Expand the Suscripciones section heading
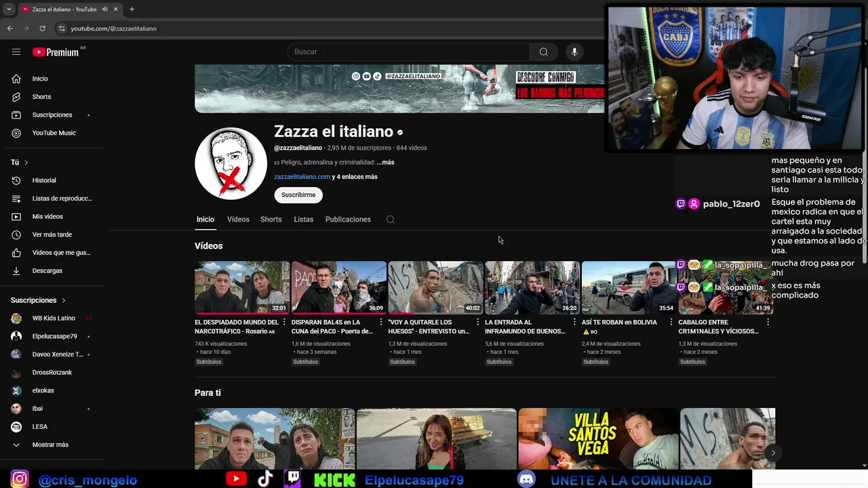This screenshot has height=488, width=868. click(38, 300)
